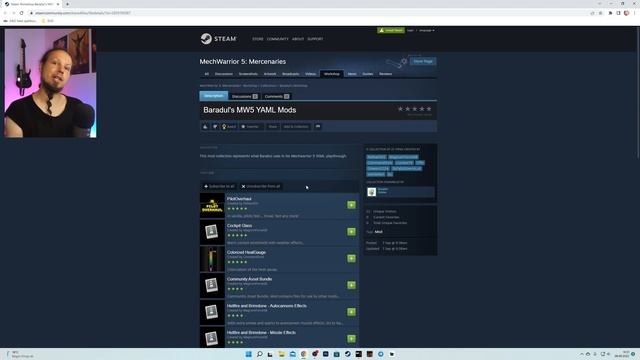This screenshot has width=640, height=360.
Task: Click the Chrome icon in taskbar
Action: point(303,354)
